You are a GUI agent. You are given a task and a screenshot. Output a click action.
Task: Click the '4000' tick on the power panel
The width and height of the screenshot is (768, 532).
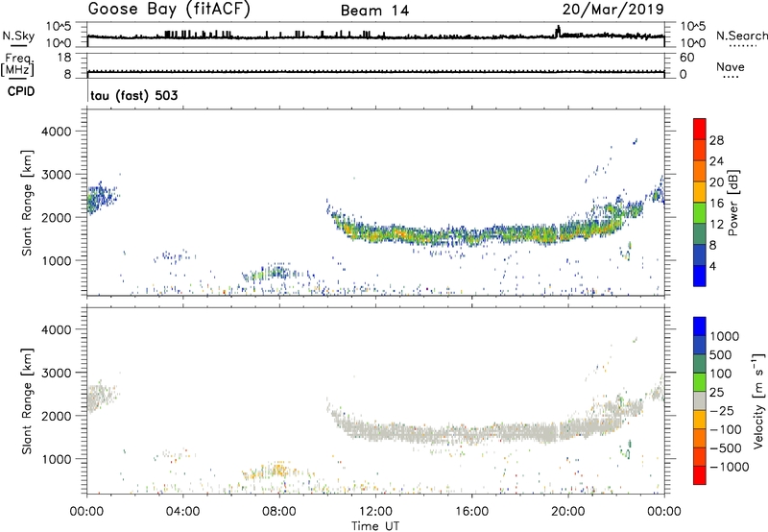pyautogui.click(x=56, y=132)
